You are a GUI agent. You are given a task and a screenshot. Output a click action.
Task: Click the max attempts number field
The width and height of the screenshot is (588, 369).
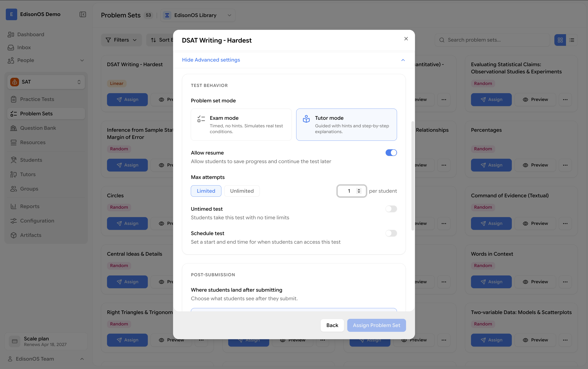coord(351,191)
